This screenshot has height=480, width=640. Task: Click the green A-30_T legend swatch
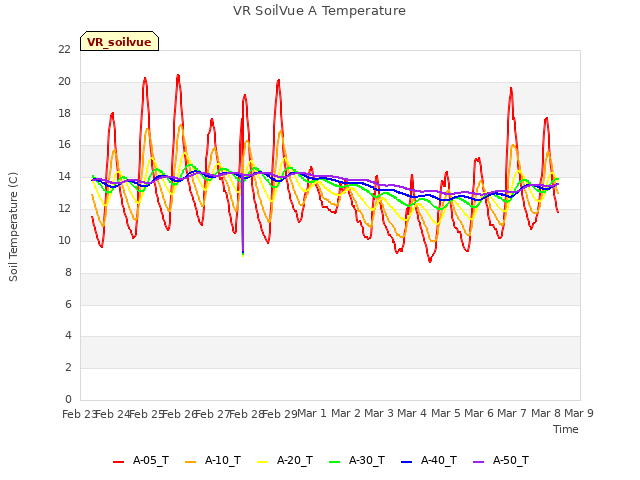(x=334, y=462)
